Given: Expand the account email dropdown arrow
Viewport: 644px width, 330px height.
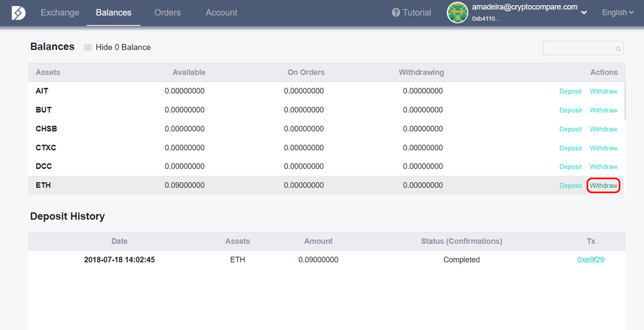Looking at the screenshot, I should [584, 12].
